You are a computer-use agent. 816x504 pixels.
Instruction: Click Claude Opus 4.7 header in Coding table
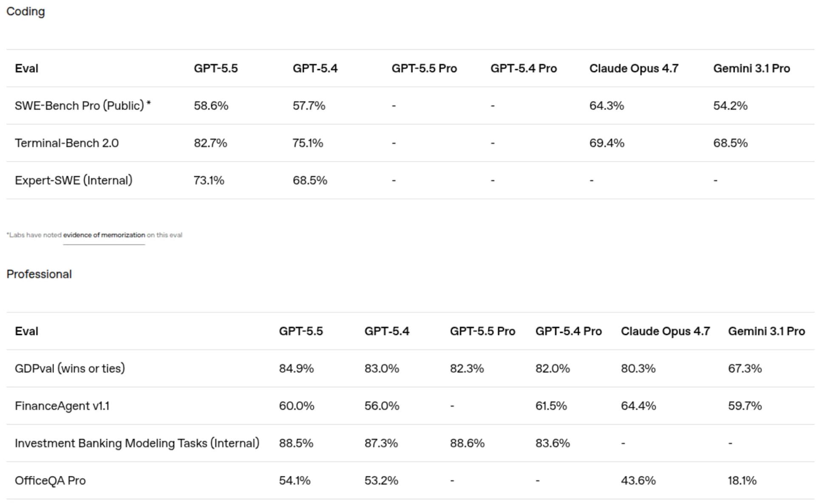click(x=634, y=69)
